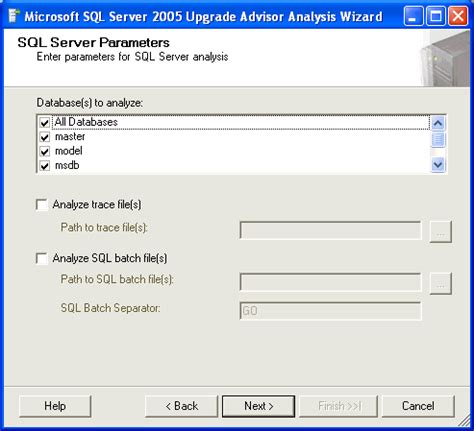The height and width of the screenshot is (431, 474).
Task: Maximize the Upgrade Advisor window
Action: (x=436, y=16)
